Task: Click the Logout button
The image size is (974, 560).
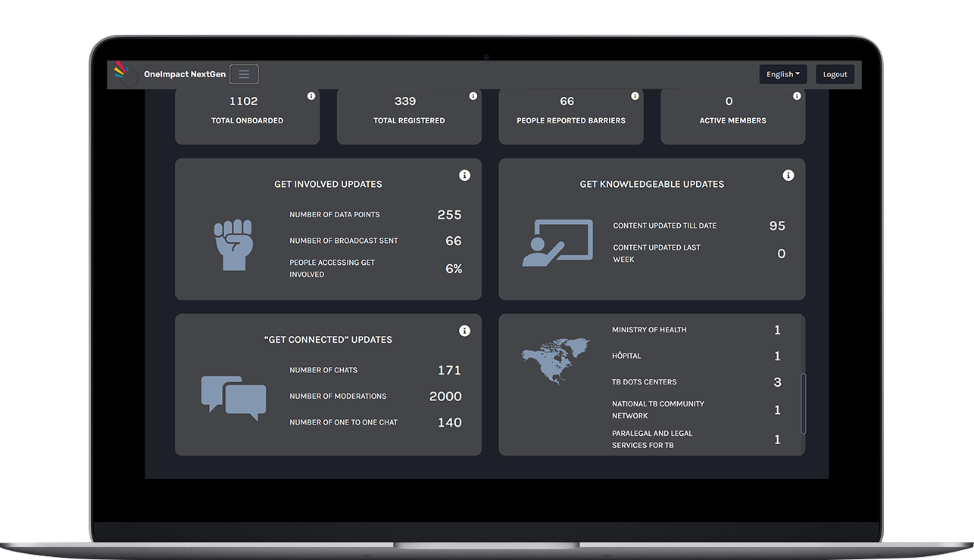Action: (835, 74)
